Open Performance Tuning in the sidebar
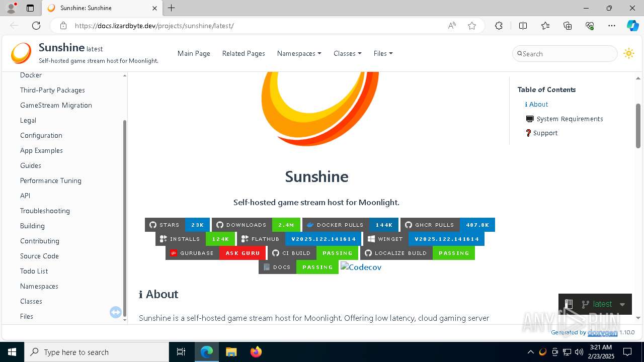Screen dimensions: 644x362 click(x=51, y=180)
